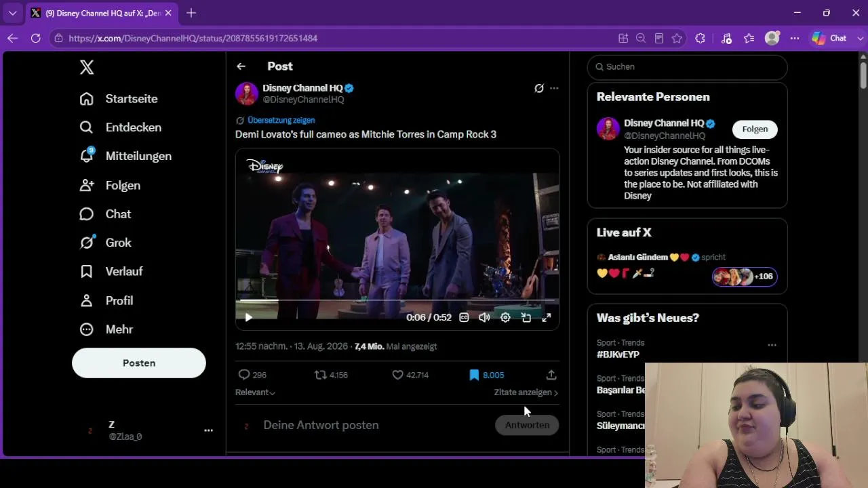
Task: Share the post via upload icon
Action: pos(551,375)
